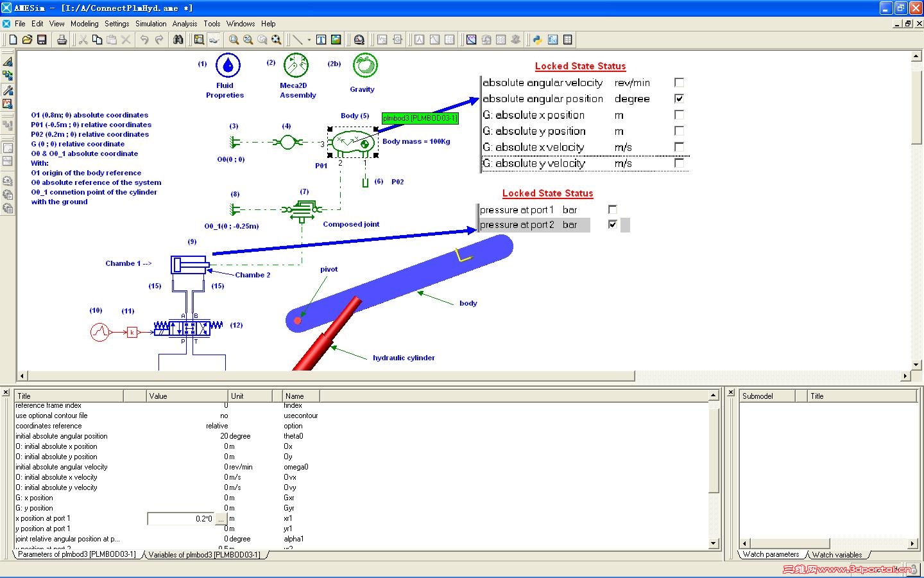The image size is (924, 578).
Task: Click the Value column header
Action: coord(187,396)
